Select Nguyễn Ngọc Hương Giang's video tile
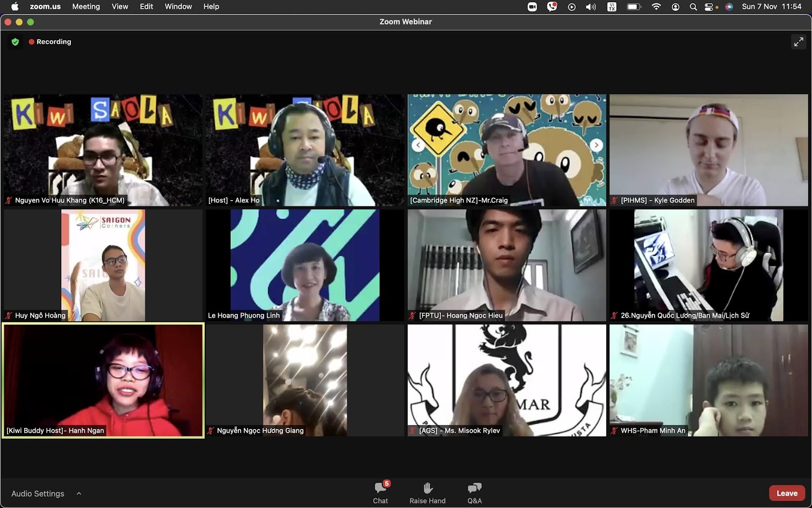Screen dimensions: 812x508 point(305,380)
